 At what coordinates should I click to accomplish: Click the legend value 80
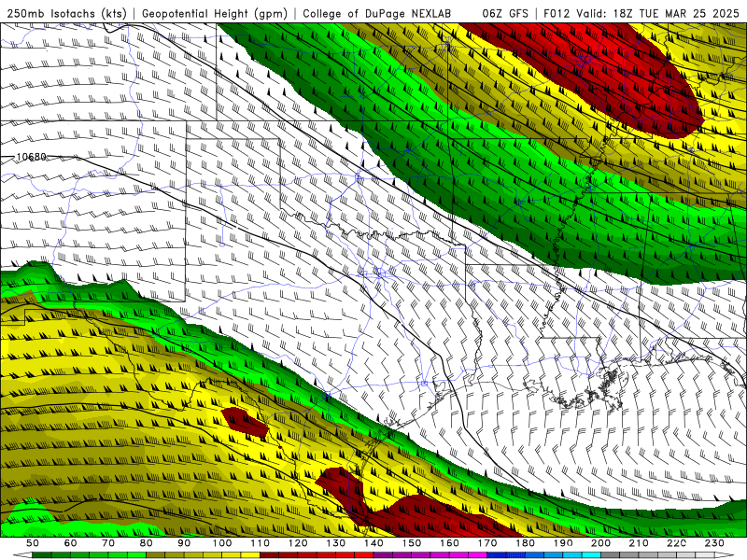tap(147, 543)
